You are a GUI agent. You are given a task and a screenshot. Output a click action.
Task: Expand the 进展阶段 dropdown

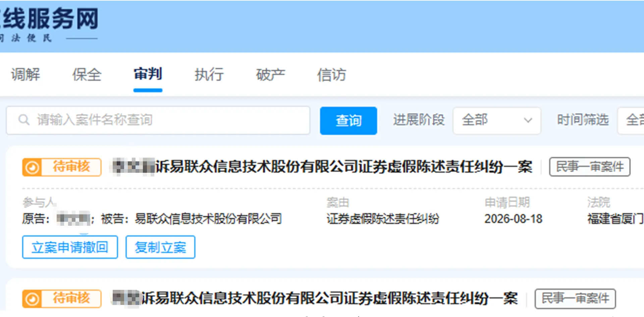(x=497, y=120)
